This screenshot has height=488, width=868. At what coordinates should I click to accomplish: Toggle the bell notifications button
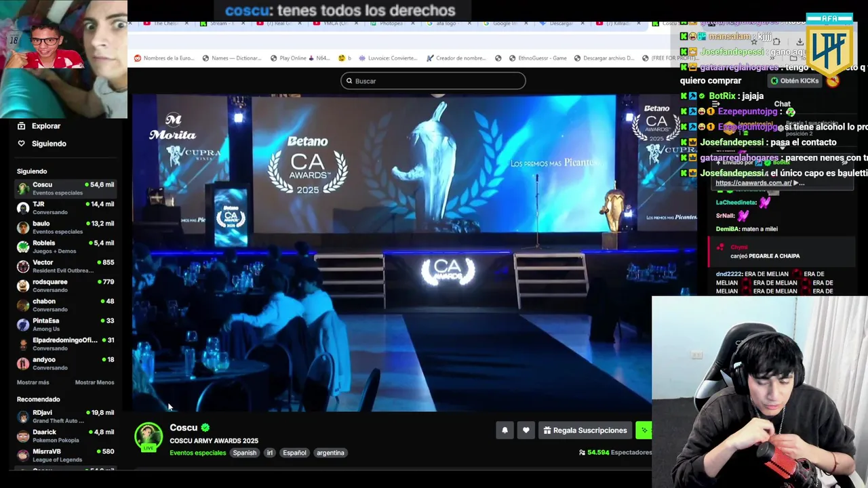coord(505,430)
